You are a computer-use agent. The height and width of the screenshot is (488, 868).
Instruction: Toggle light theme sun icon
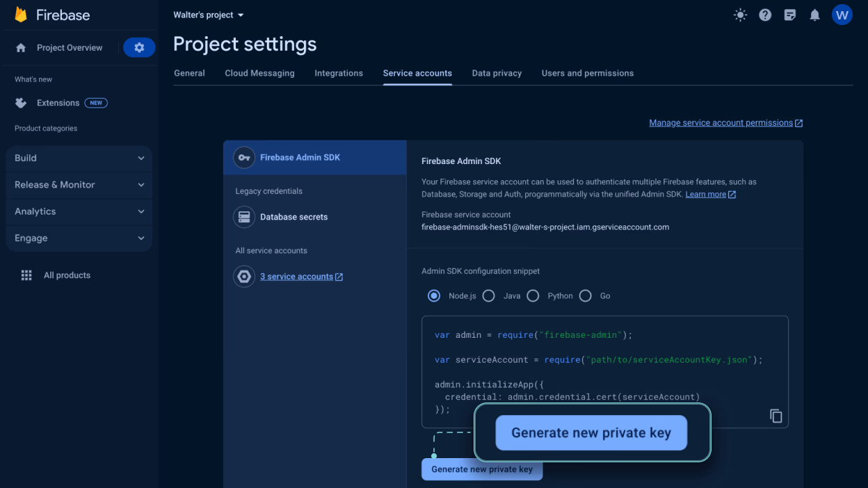740,15
